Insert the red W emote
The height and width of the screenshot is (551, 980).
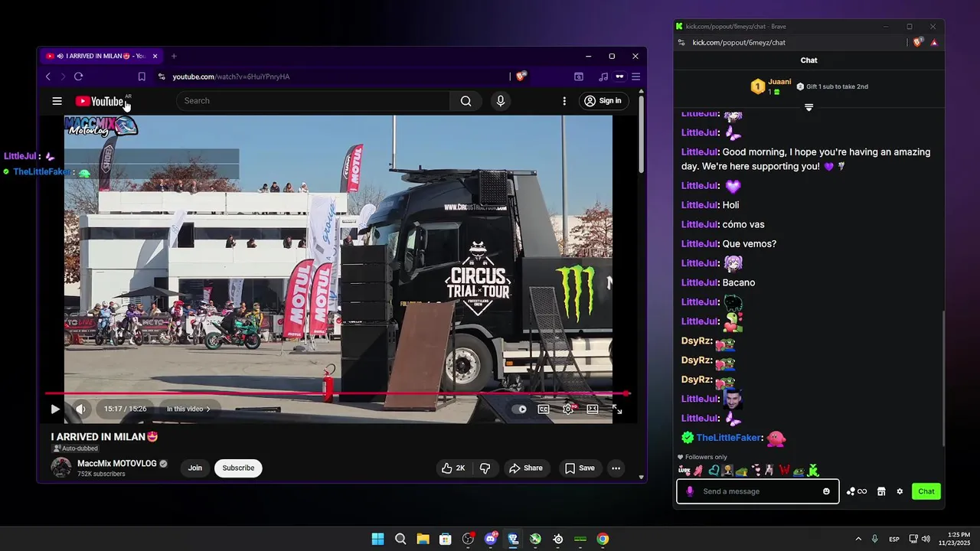pos(784,470)
